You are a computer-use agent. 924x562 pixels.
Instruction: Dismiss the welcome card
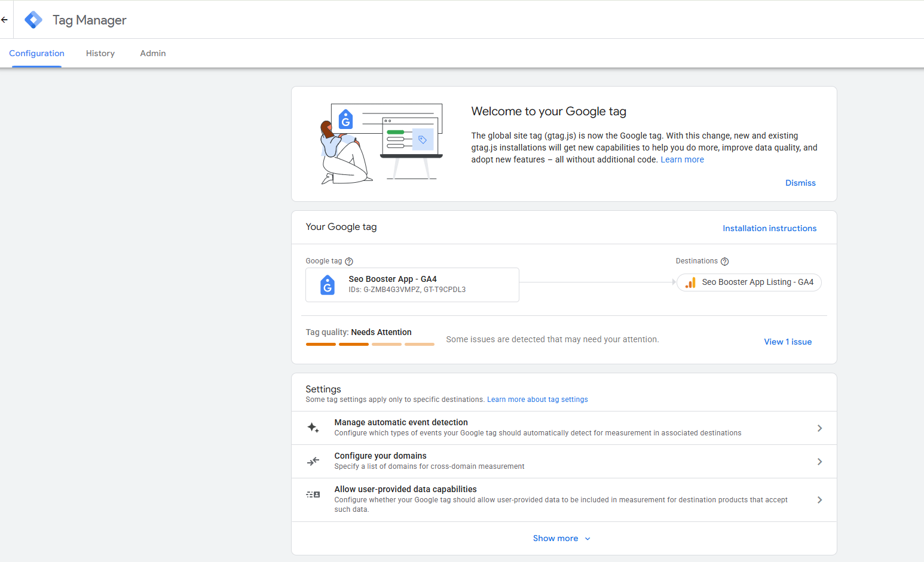(800, 183)
